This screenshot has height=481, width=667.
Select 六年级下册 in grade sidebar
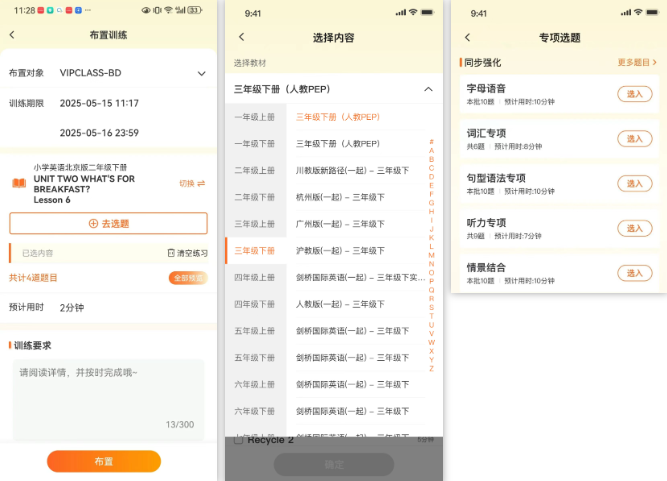point(255,411)
